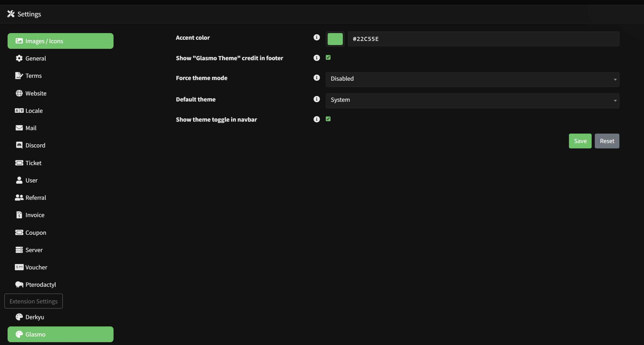Click info icon beside Force theme mode
The width and height of the screenshot is (644, 345).
coord(317,78)
